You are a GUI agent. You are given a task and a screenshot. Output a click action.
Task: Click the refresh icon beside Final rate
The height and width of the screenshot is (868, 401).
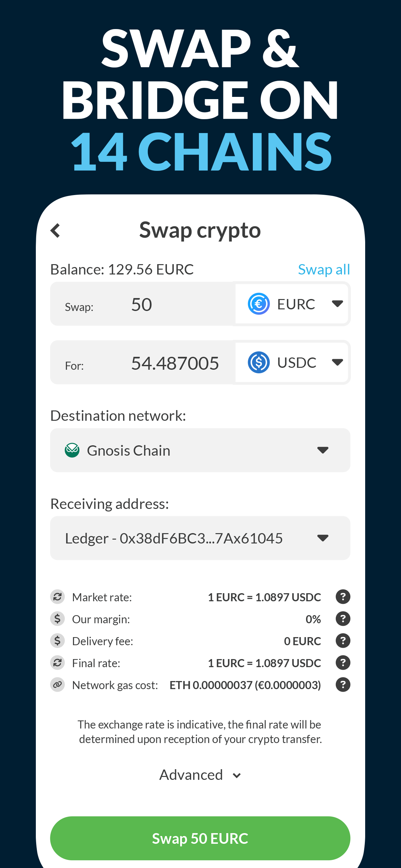57,663
